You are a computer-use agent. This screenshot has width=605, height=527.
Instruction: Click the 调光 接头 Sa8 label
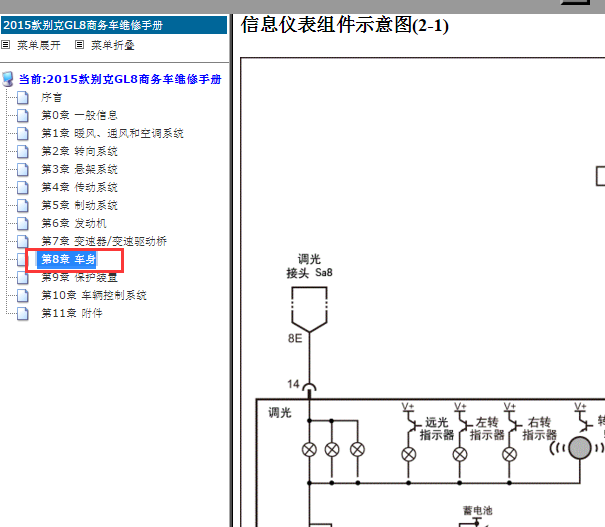(x=309, y=266)
